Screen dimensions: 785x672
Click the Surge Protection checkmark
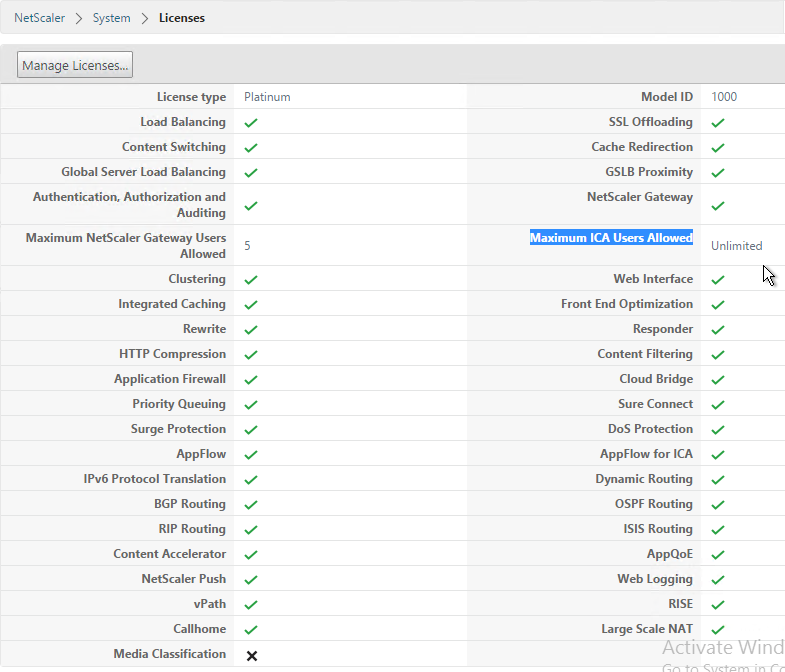[251, 430]
